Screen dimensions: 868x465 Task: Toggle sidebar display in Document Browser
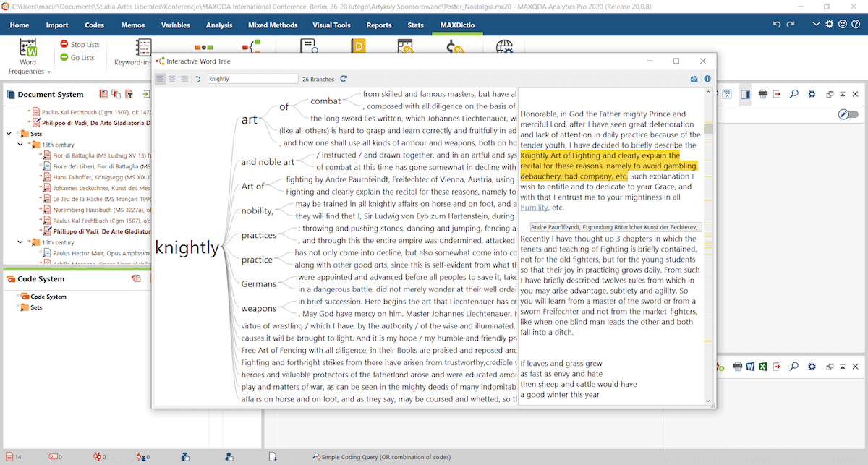point(744,94)
